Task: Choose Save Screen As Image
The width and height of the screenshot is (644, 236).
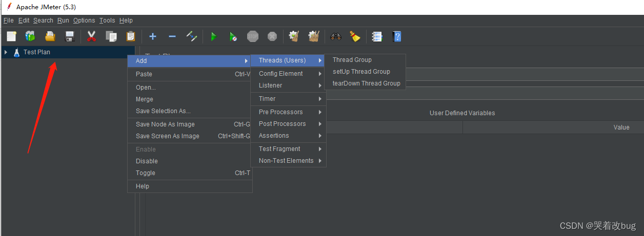Action: click(190, 136)
